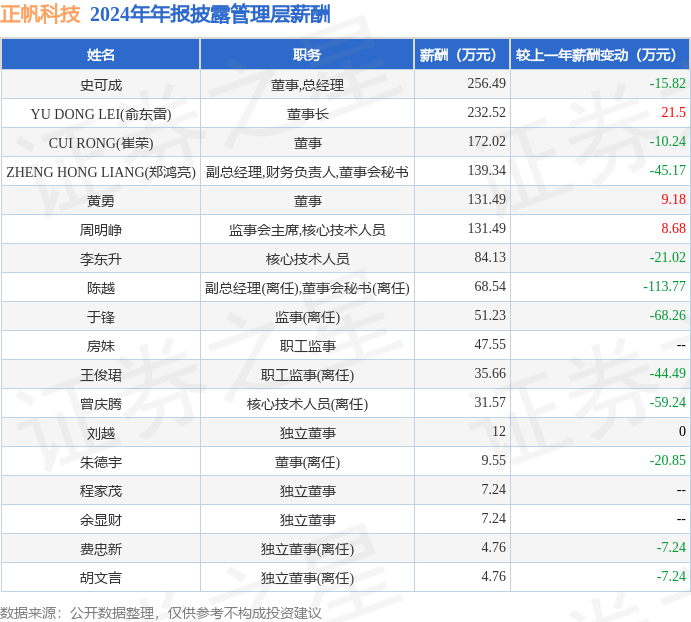
Task: Select the name CUI RONG(崔荣)
Action: tap(101, 143)
